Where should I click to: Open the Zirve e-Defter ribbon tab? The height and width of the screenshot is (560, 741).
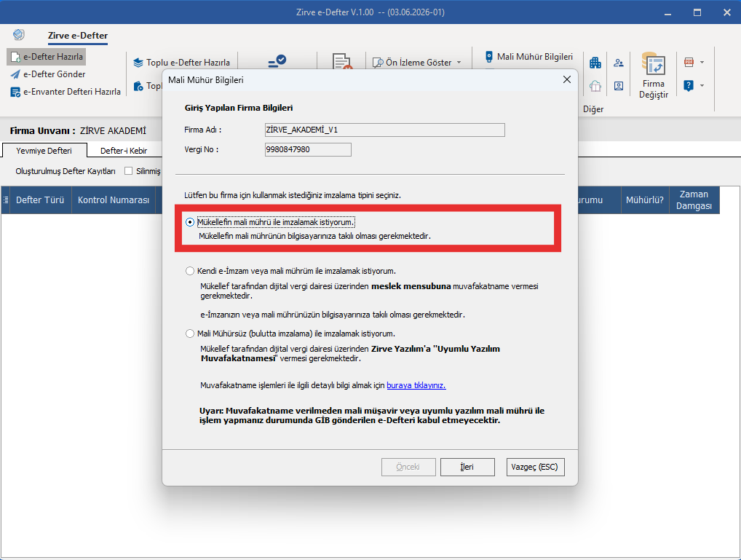[x=77, y=36]
